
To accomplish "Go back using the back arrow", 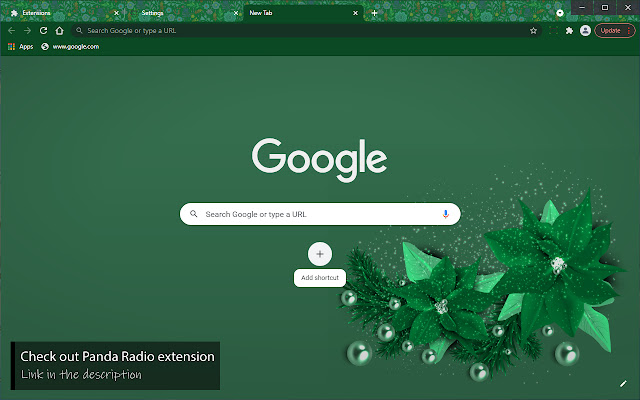I will [x=11, y=31].
